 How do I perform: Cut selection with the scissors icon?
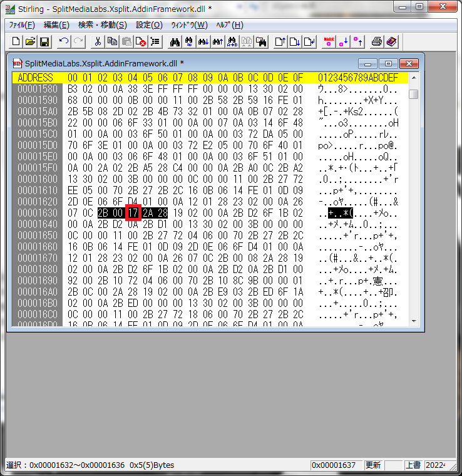click(98, 41)
